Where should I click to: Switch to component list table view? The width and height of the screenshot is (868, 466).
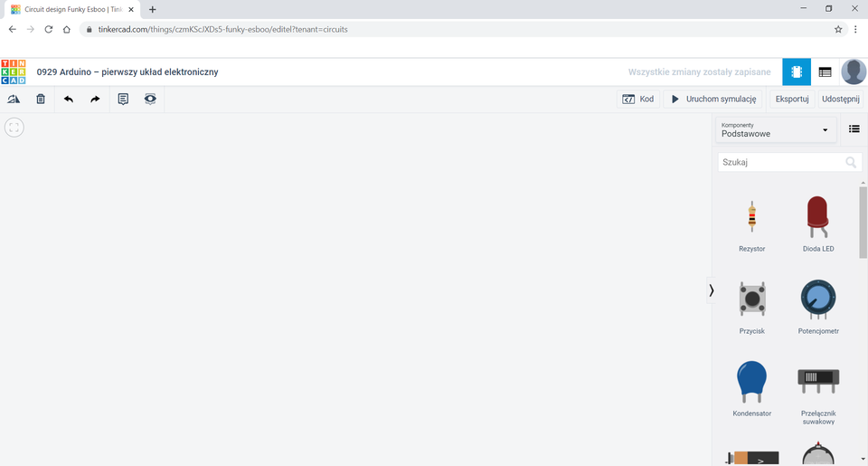[825, 71]
